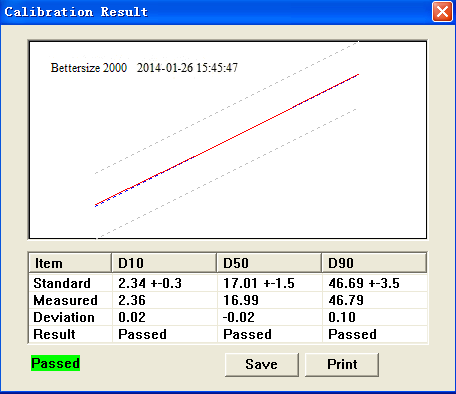Select the D50 measured value 16.99
The height and width of the screenshot is (394, 456).
tap(241, 300)
